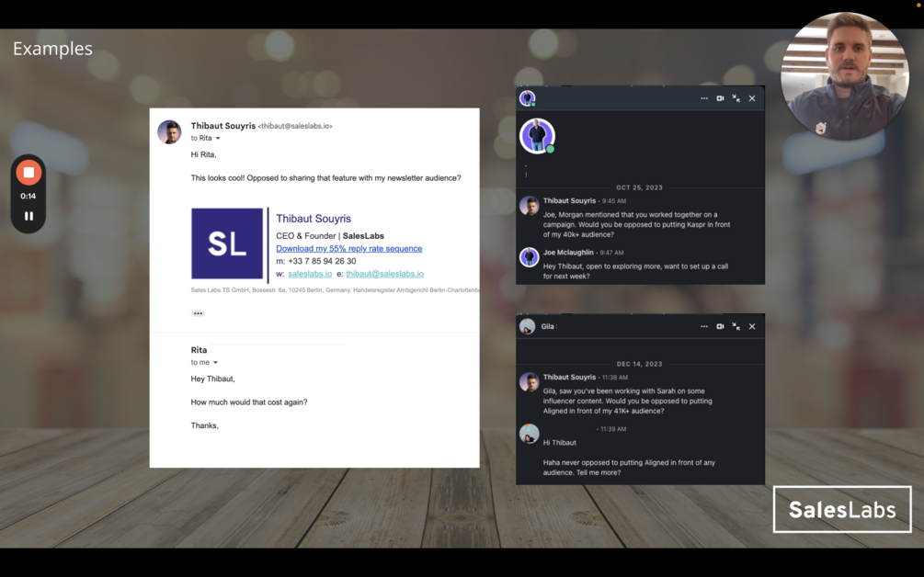Pause the screen recording
Viewport: 924px width, 577px height.
point(29,216)
